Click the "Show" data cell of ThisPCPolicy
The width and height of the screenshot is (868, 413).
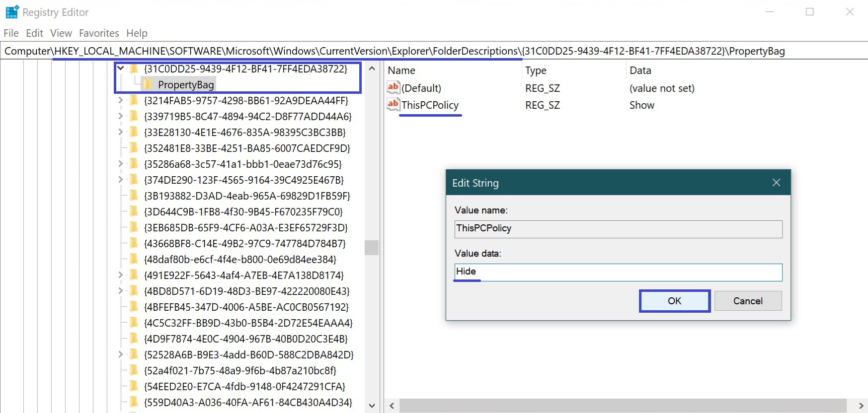coord(642,105)
